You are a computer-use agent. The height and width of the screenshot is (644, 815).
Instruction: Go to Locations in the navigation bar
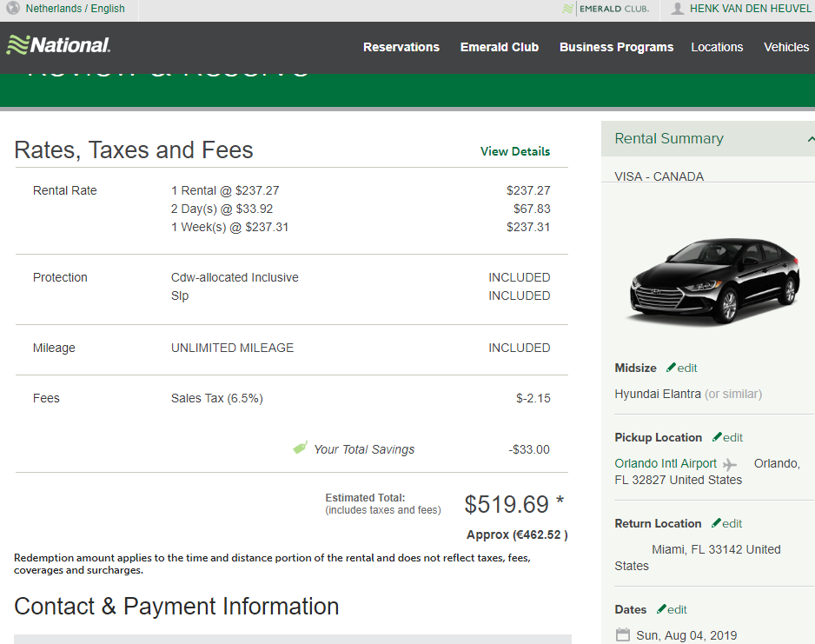717,47
